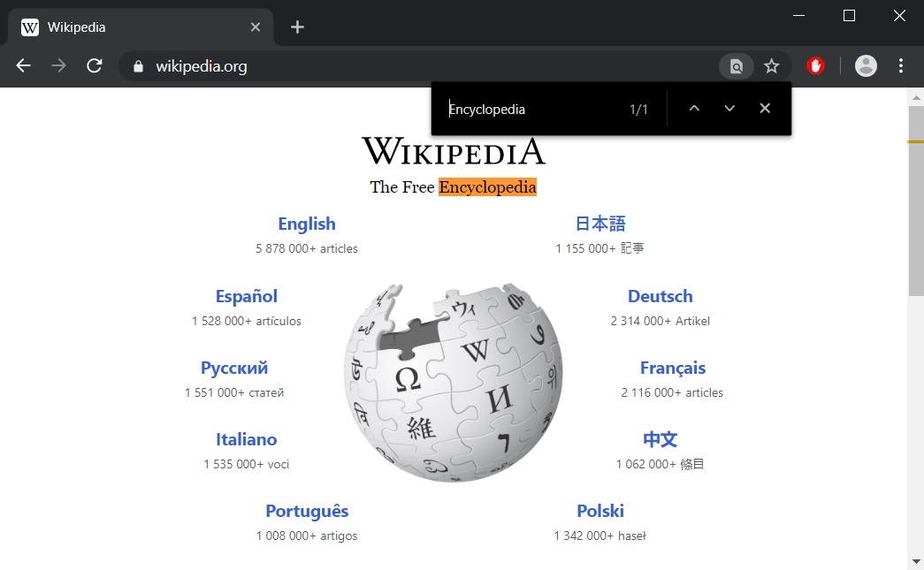This screenshot has width=924, height=570.
Task: Select the Wikipedia tab
Action: [141, 27]
